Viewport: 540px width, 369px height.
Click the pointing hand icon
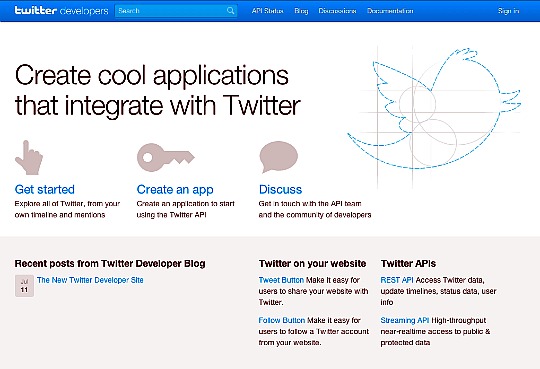point(29,157)
